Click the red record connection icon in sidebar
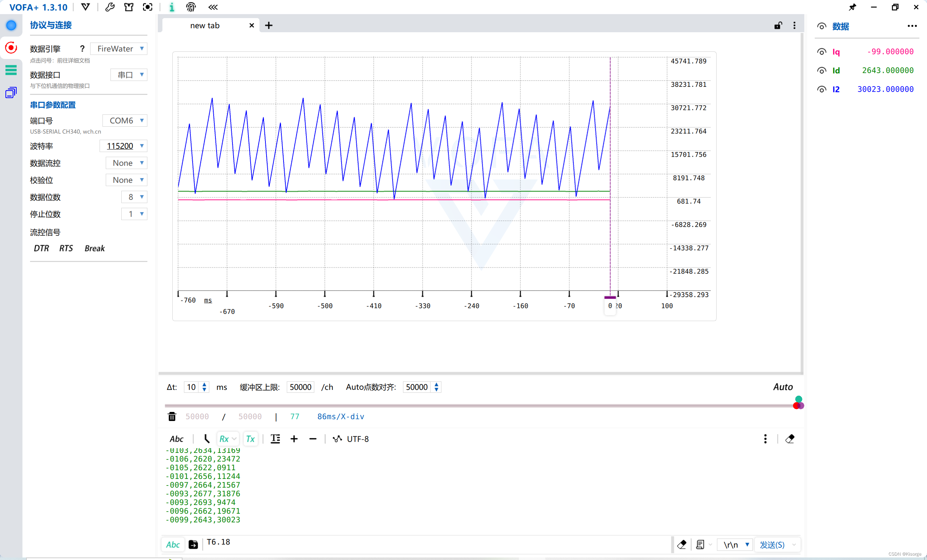The height and width of the screenshot is (560, 927). [11, 48]
